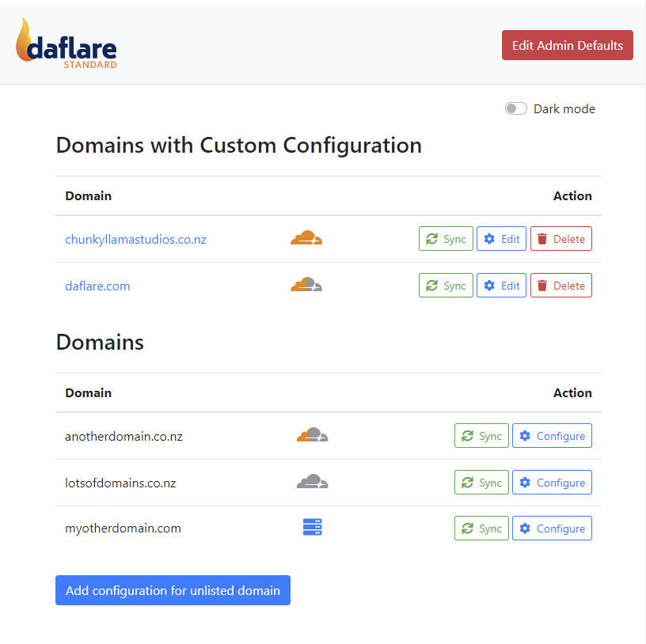
Task: Add configuration for unlisted domain
Action: point(173,590)
